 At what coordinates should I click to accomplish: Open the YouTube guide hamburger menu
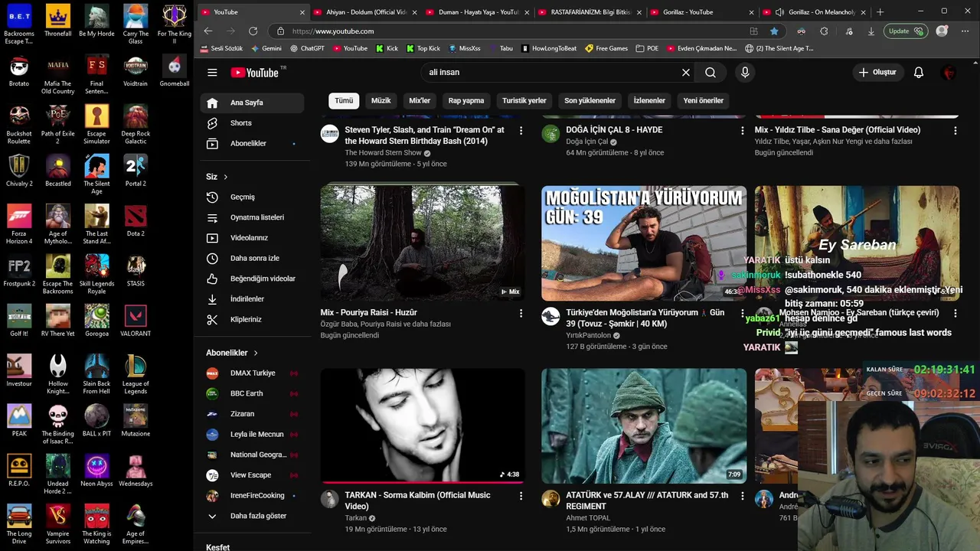(x=212, y=72)
